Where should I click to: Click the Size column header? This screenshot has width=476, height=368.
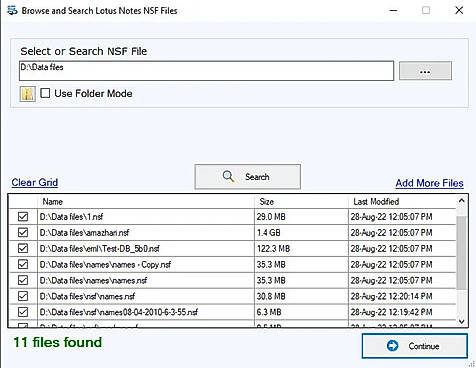click(301, 202)
